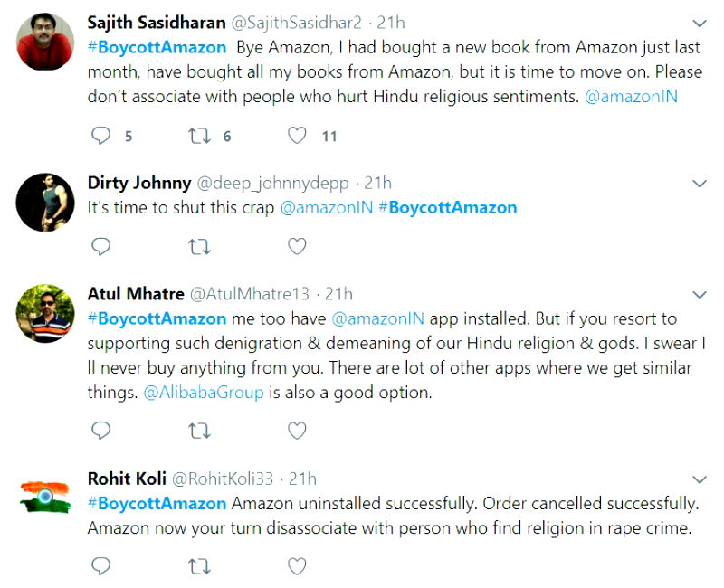The width and height of the screenshot is (724, 588).
Task: Like Dirty Johnny's tweet
Action: pyautogui.click(x=297, y=246)
